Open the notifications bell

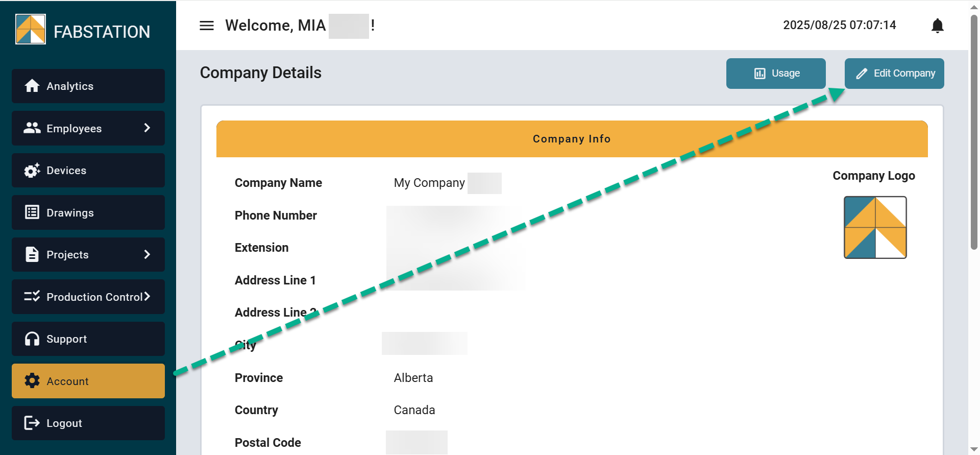pyautogui.click(x=937, y=26)
